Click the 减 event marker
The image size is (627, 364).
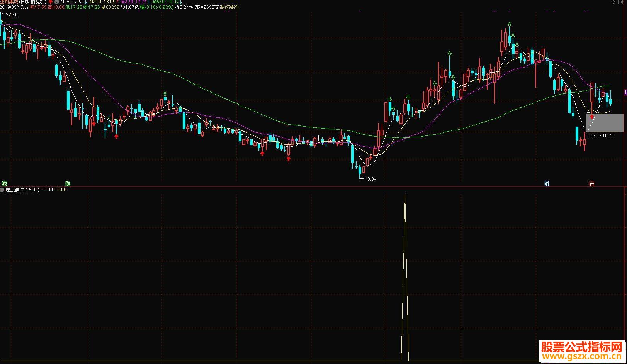[x=4, y=184]
